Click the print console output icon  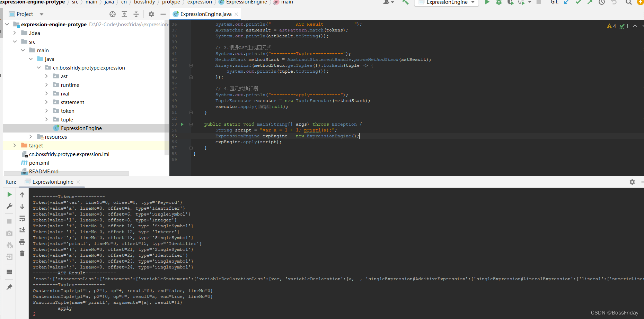click(22, 242)
